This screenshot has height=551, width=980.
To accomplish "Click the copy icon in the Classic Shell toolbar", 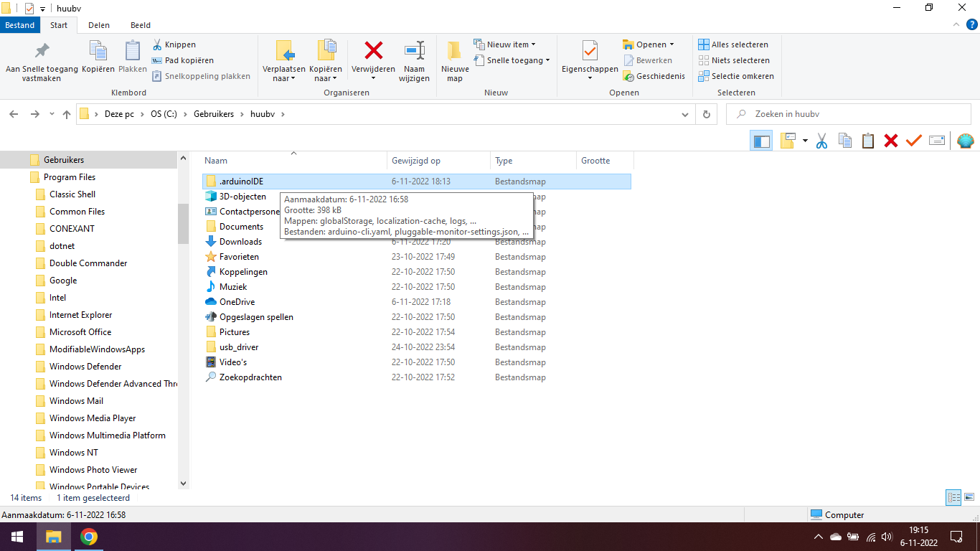I will (845, 141).
